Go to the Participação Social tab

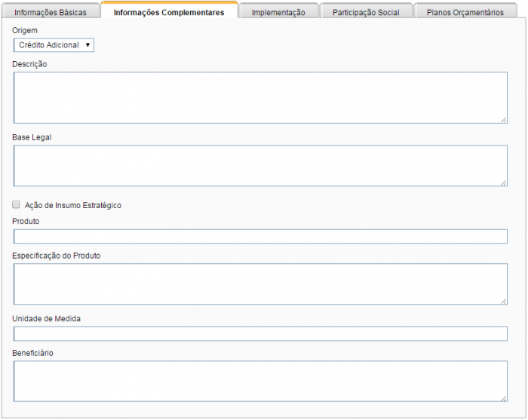366,12
